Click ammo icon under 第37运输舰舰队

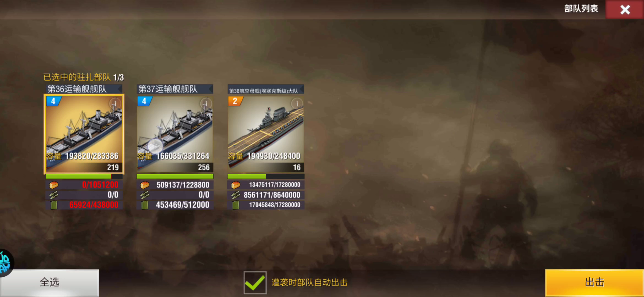point(145,195)
